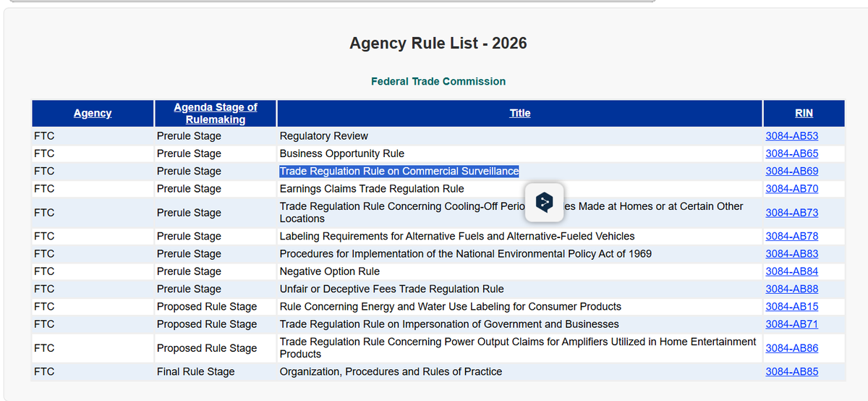
Task: Click Power Output Claims for Amplifiers title
Action: click(x=518, y=348)
